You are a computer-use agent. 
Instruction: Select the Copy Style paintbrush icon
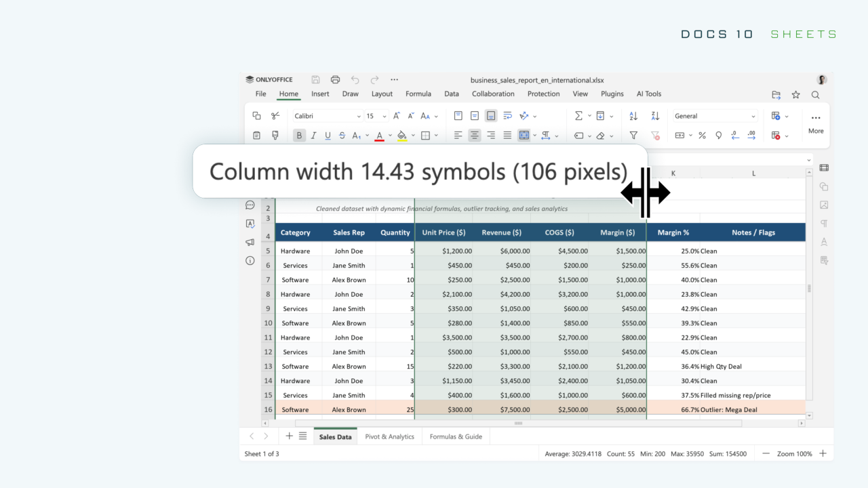click(x=275, y=136)
